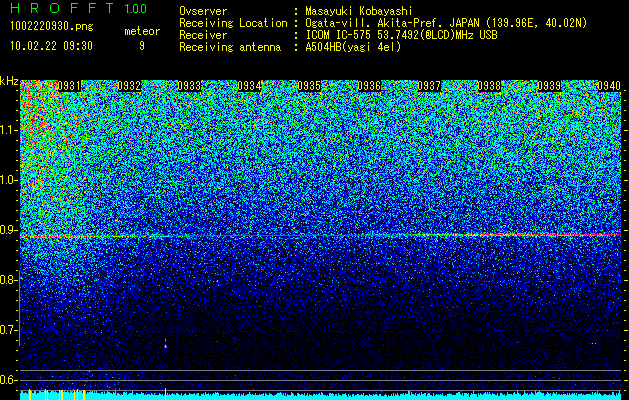Click the red carrier line at 0.89 kHz
This screenshot has height=400, width=629.
[321, 236]
